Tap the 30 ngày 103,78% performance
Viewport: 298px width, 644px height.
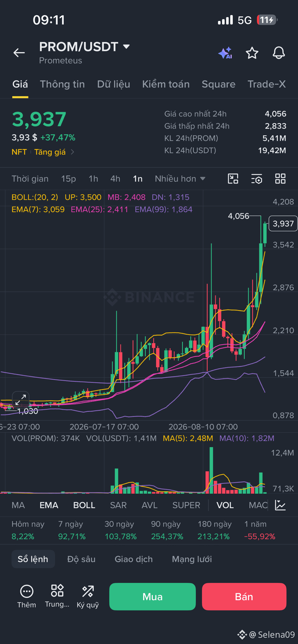point(121,530)
